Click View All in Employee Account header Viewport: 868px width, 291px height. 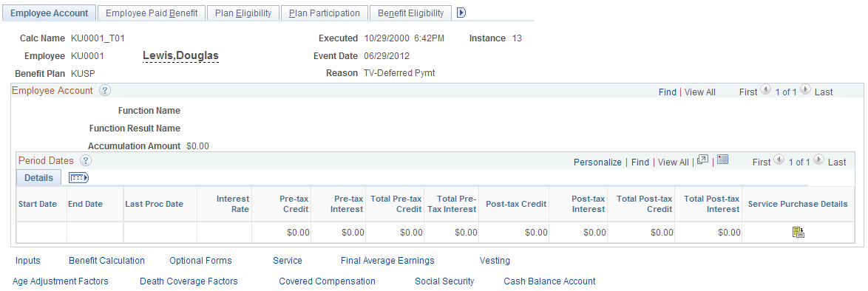[x=699, y=92]
